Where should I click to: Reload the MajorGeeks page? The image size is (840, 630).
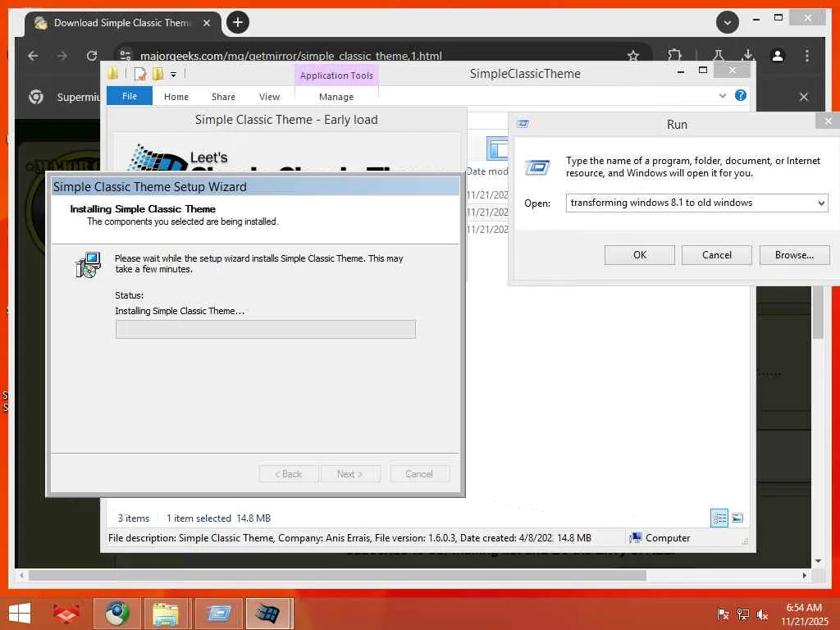coord(92,56)
